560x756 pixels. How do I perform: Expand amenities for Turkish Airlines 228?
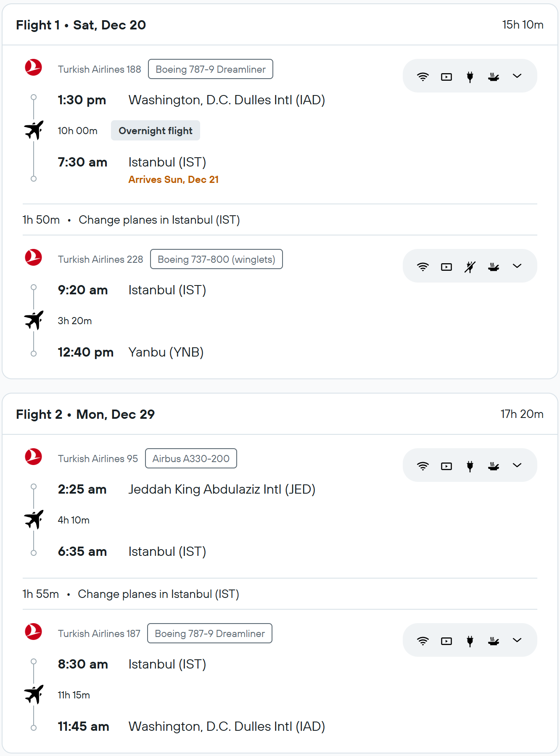(x=517, y=266)
